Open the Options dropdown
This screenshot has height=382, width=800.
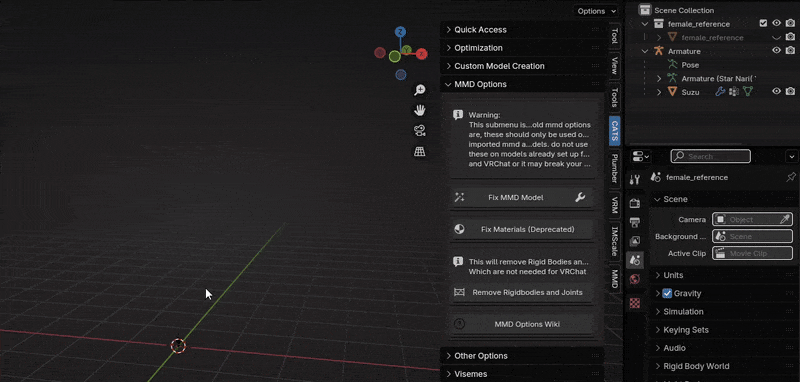coord(596,11)
